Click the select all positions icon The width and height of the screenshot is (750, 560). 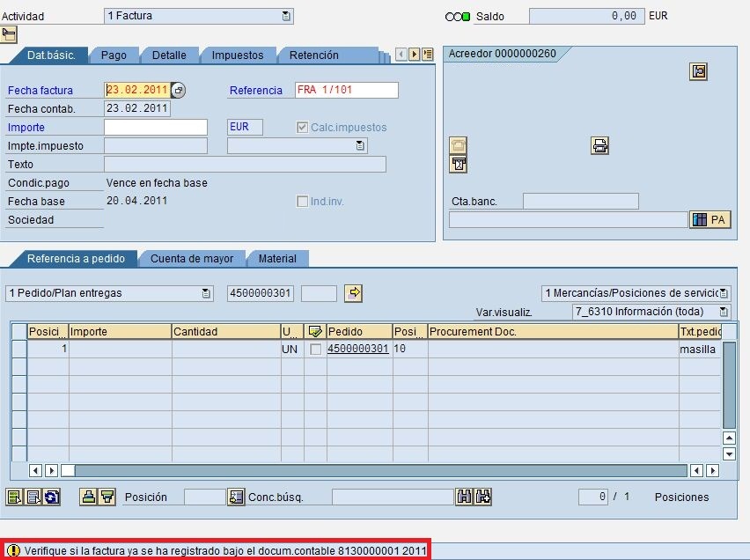pyautogui.click(x=14, y=497)
